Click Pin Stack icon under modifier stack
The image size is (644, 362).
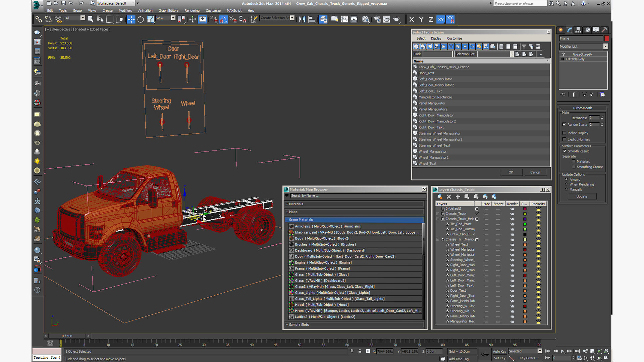pyautogui.click(x=563, y=95)
